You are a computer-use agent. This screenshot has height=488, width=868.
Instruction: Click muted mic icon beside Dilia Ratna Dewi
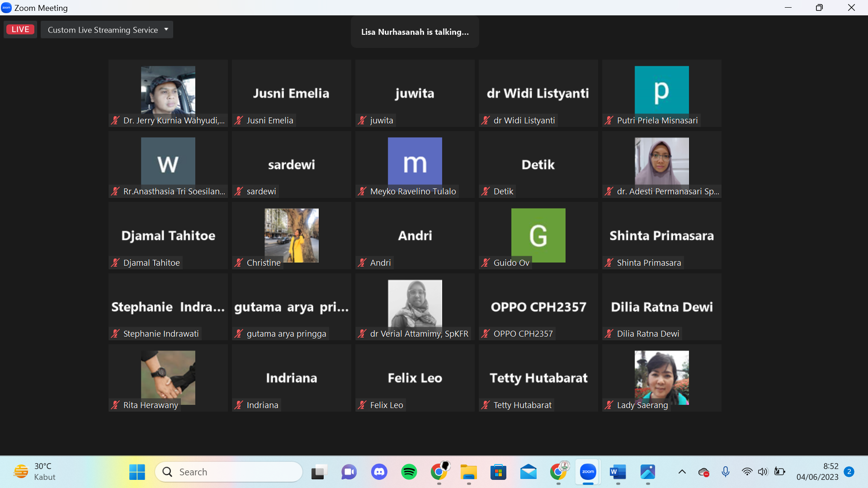(x=609, y=333)
